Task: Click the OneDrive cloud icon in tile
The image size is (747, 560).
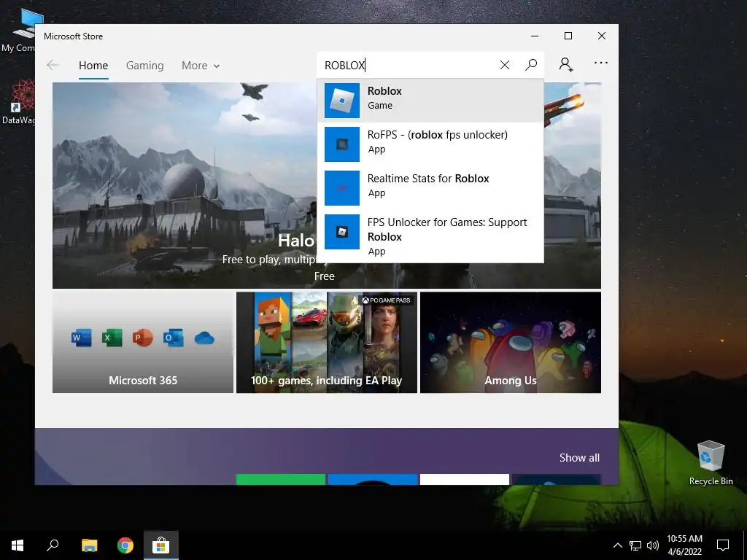Action: tap(204, 338)
